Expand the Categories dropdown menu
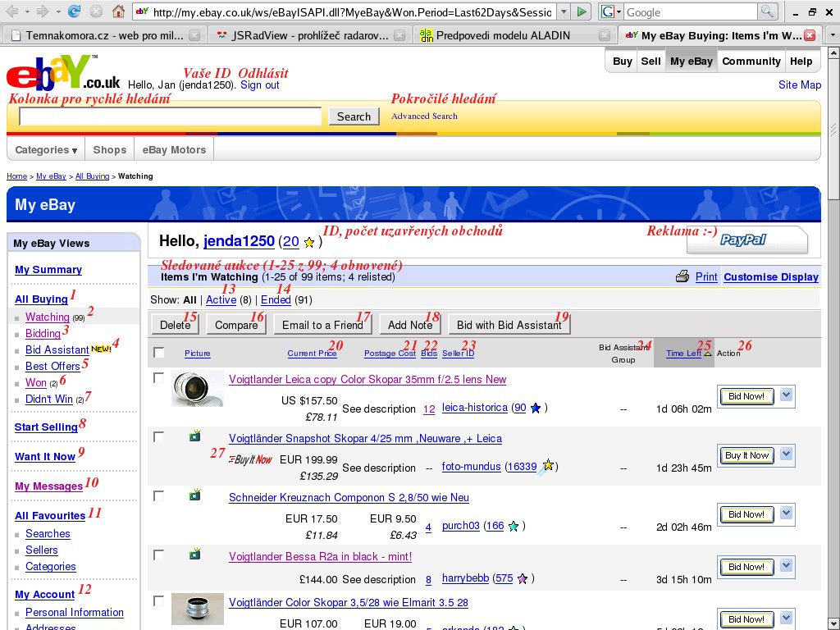Viewport: 840px width, 630px height. pos(46,150)
